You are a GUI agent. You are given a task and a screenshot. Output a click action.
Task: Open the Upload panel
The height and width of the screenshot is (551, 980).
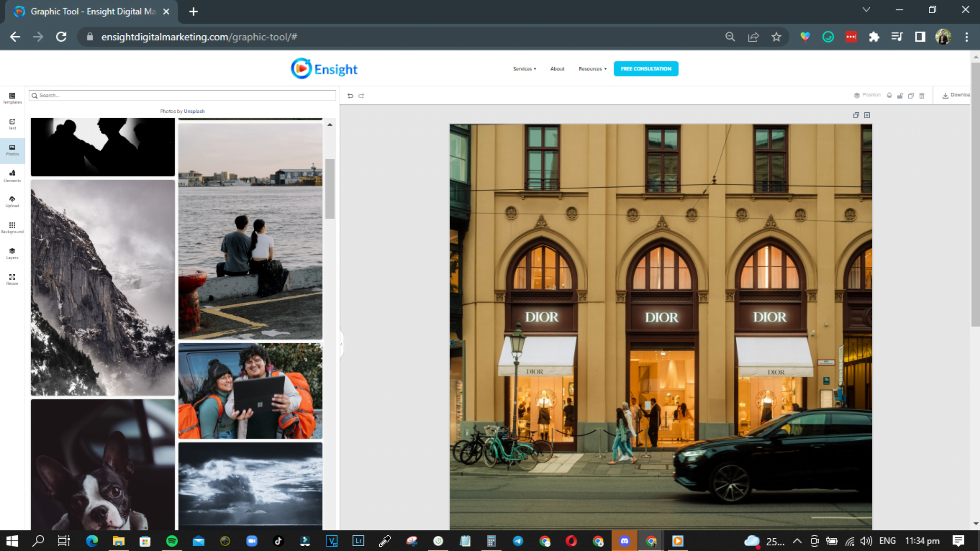(x=12, y=202)
